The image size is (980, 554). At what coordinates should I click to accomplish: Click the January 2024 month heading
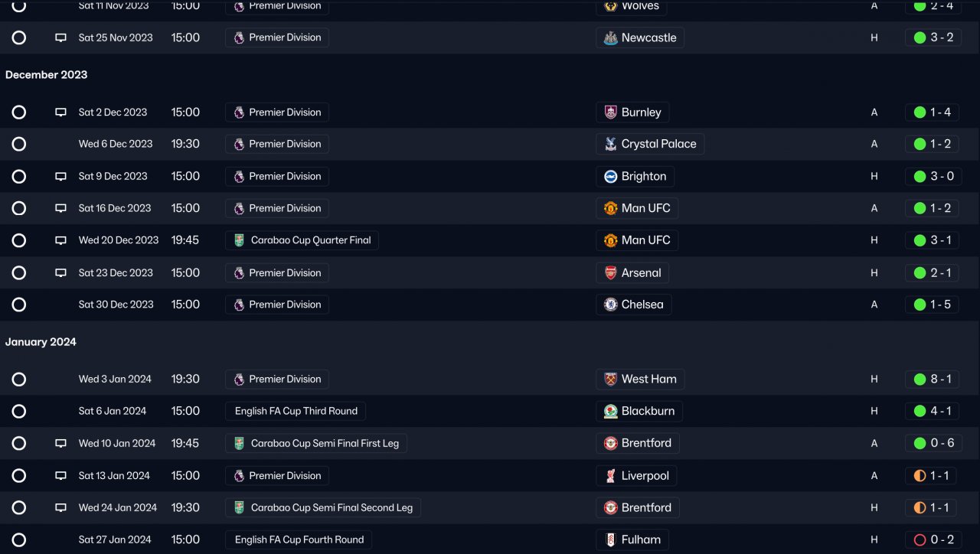[41, 342]
